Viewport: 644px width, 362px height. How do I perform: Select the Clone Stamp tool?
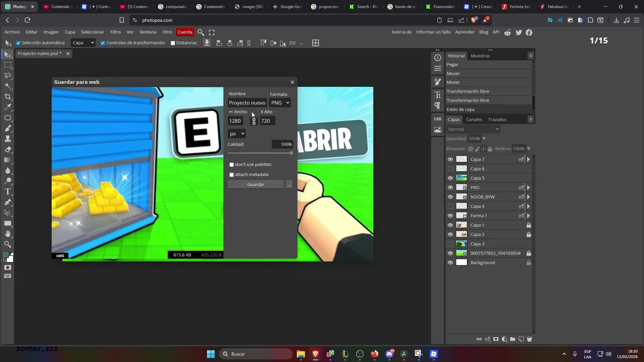(8, 139)
